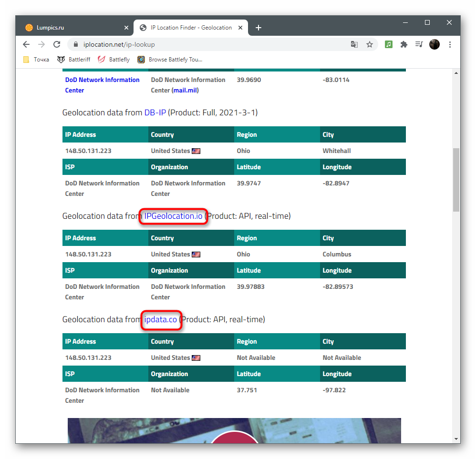Viewport: 476px width, 459px height.
Task: Open the Extensions puzzle icon
Action: [x=404, y=44]
